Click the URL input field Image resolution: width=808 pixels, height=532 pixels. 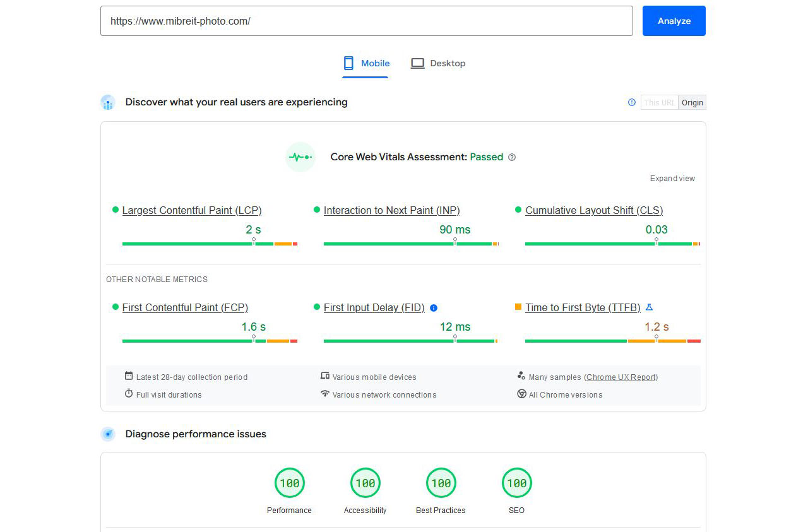[x=366, y=21]
